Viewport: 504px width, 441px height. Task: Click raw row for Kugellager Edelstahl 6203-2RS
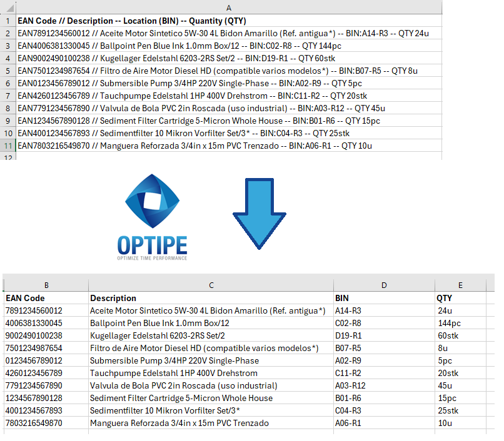pos(229,59)
